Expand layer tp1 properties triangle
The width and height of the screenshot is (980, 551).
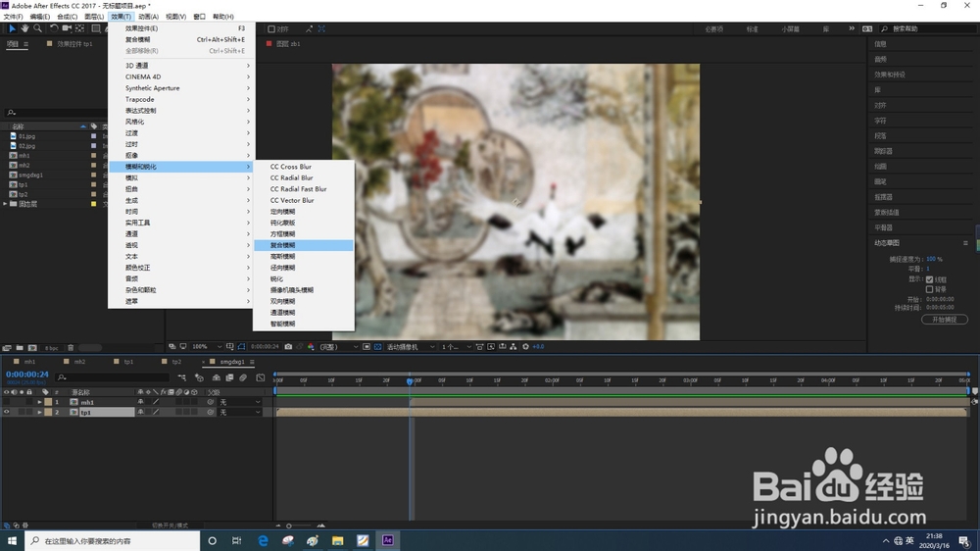tap(39, 412)
